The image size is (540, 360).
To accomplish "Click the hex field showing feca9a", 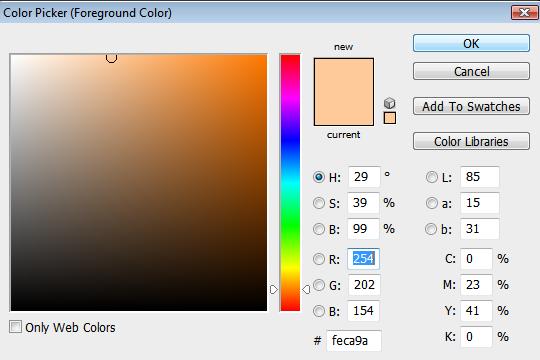I will [354, 341].
